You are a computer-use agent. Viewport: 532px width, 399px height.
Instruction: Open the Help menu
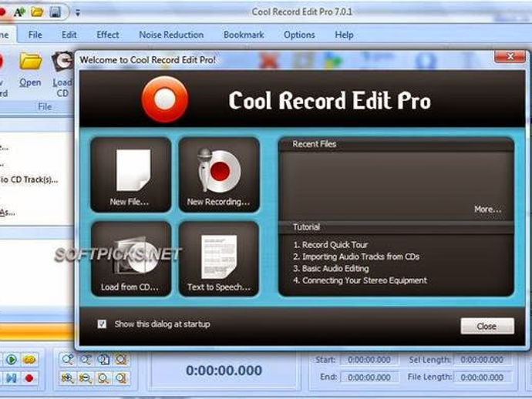point(344,35)
